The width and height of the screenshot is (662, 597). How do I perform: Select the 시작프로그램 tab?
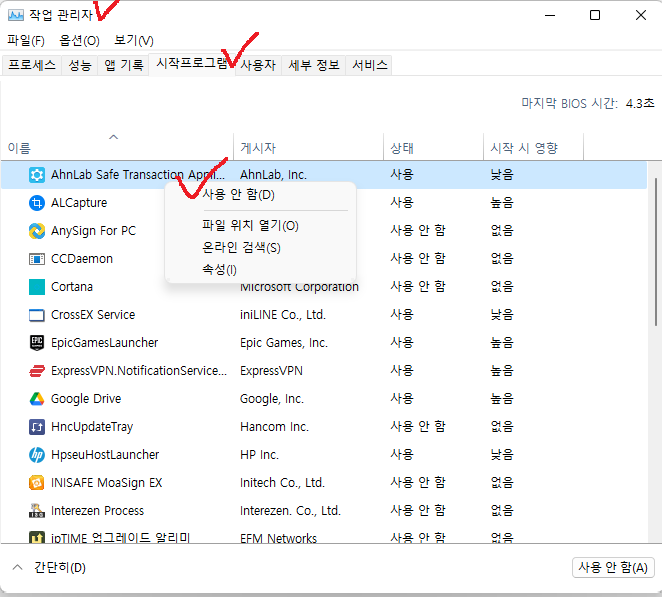[x=192, y=64]
